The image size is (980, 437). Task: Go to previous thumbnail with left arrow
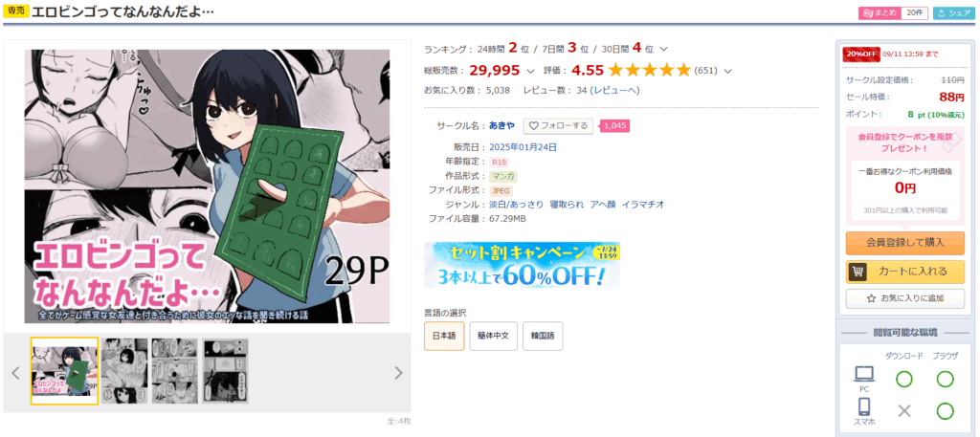(x=16, y=373)
